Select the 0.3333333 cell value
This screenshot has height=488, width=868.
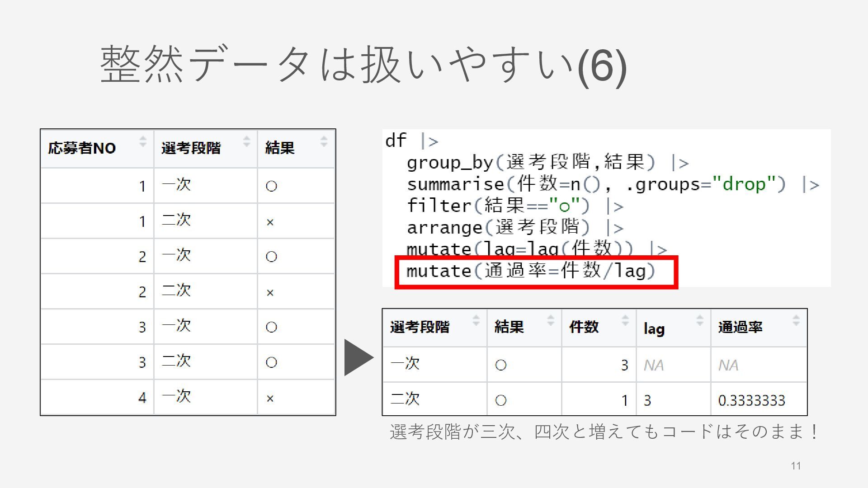point(751,400)
